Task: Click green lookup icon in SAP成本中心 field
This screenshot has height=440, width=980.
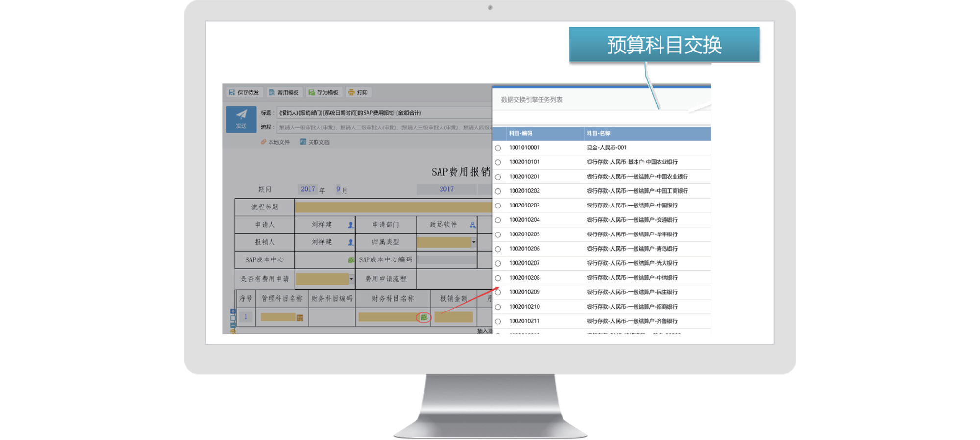Action: (x=351, y=260)
